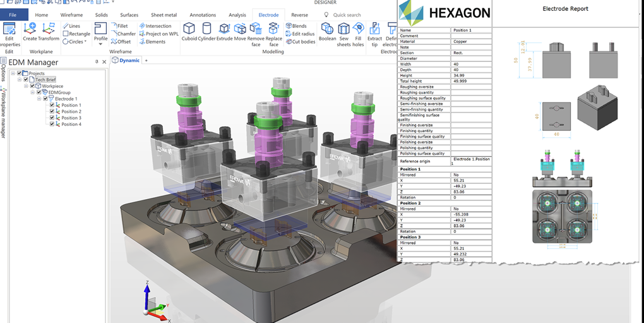Click the Transform workplane icon
This screenshot has height=323, width=644.
click(49, 32)
